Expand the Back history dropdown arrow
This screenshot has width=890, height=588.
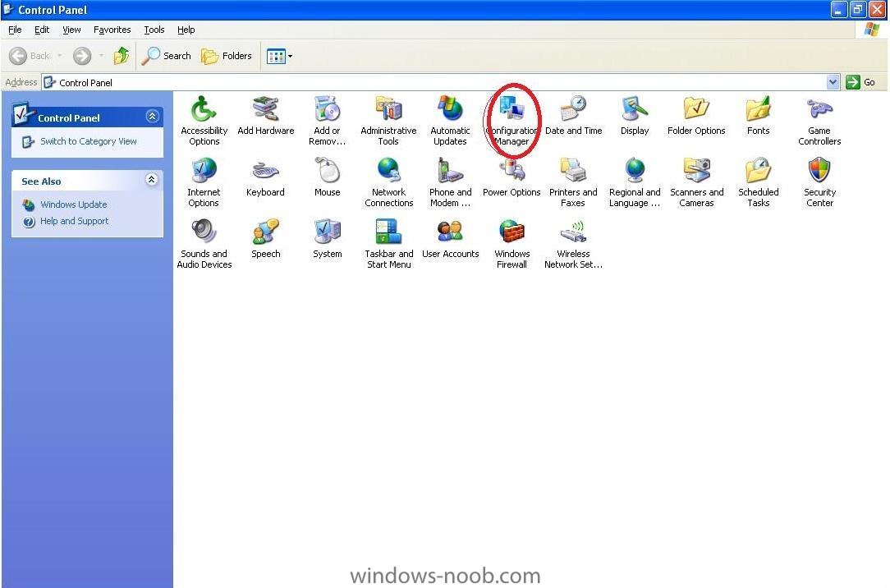(60, 56)
